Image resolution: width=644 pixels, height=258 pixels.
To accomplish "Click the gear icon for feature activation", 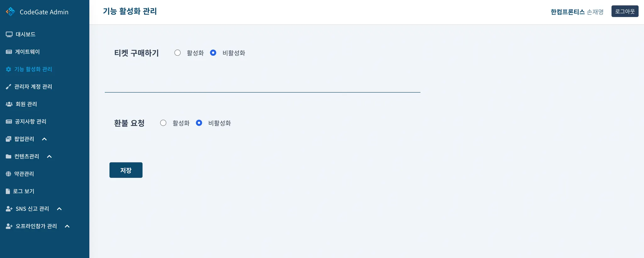I will [x=8, y=69].
